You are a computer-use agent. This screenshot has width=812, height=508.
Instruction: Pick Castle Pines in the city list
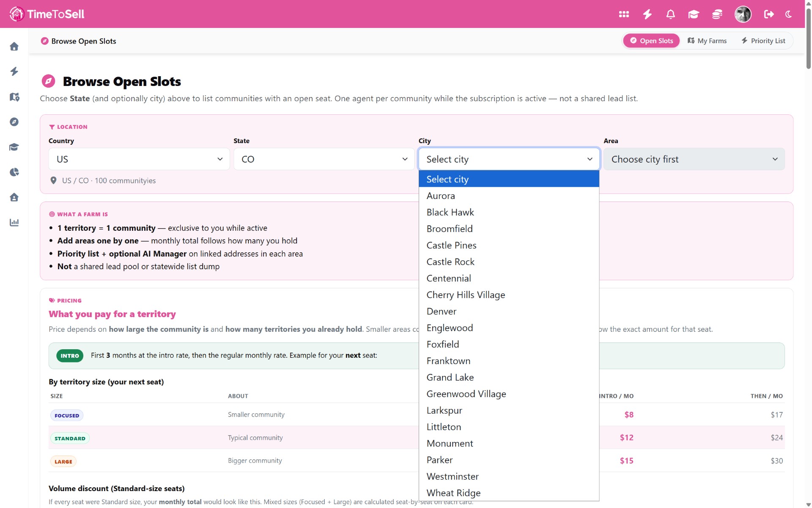click(509, 245)
